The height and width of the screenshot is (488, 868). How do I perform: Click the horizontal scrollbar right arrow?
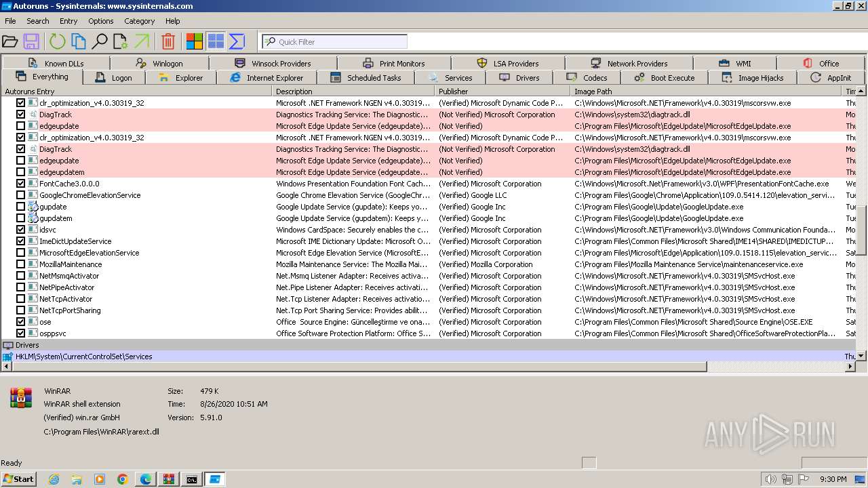(850, 367)
